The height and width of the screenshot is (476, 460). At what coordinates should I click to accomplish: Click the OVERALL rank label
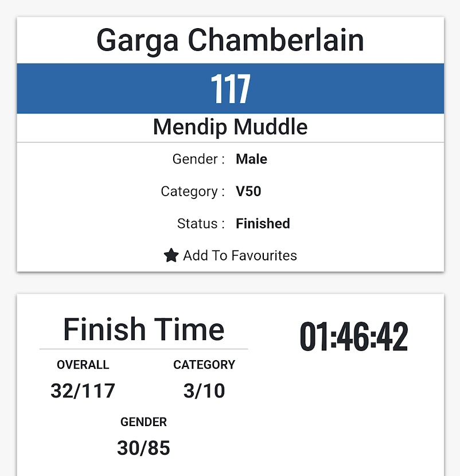(83, 365)
